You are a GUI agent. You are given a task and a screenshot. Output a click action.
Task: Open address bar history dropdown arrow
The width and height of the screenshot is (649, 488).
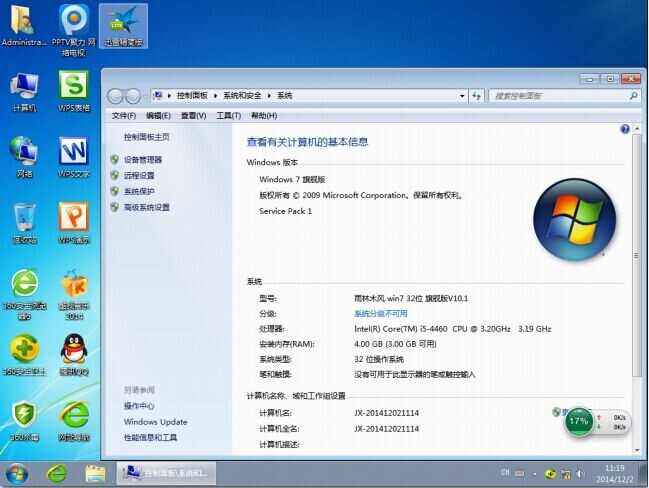[x=462, y=96]
